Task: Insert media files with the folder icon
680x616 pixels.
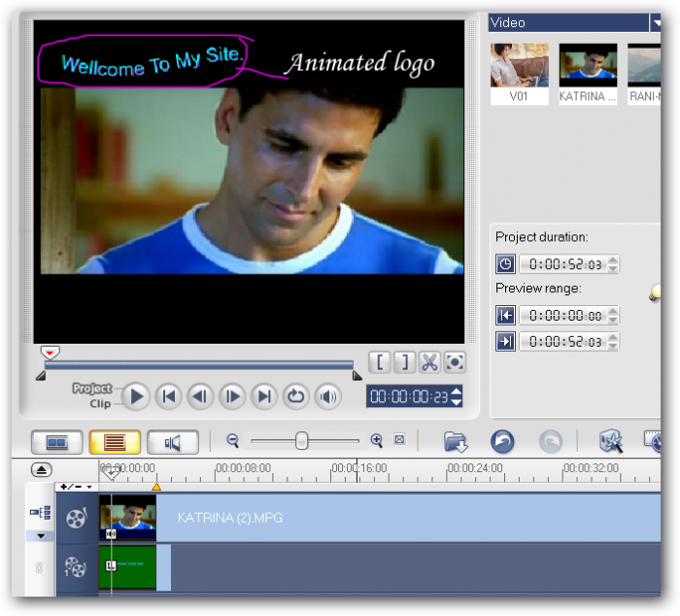Action: pos(456,442)
